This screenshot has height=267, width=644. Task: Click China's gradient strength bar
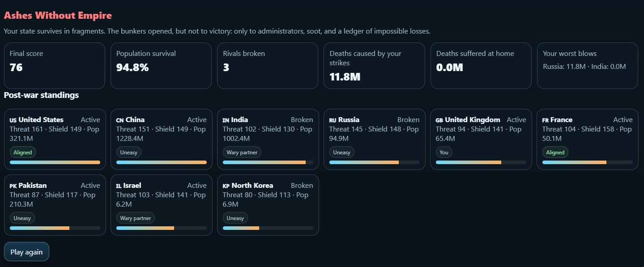(161, 162)
